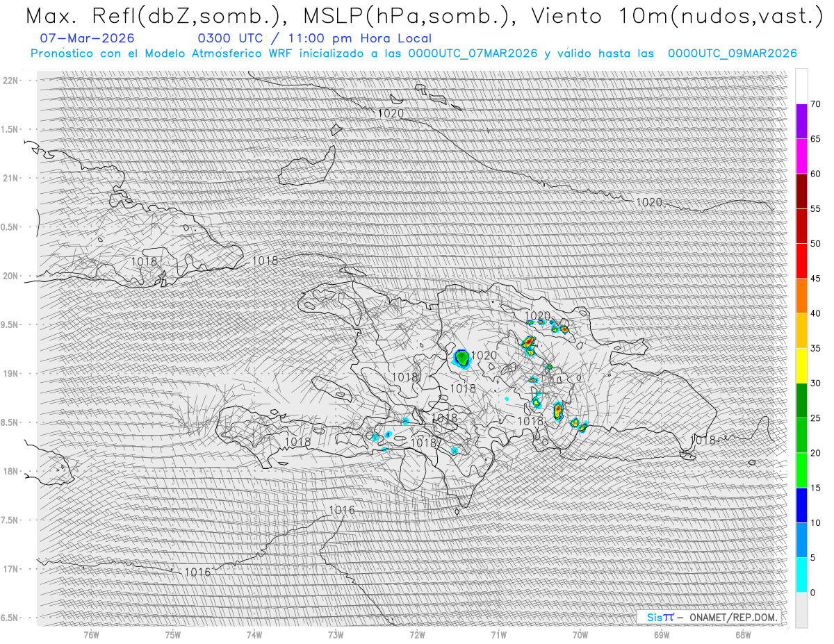Viewport: 834px width, 644px height.
Task: Select the magenta 60-65 dBZ legend swatch
Action: click(801, 156)
